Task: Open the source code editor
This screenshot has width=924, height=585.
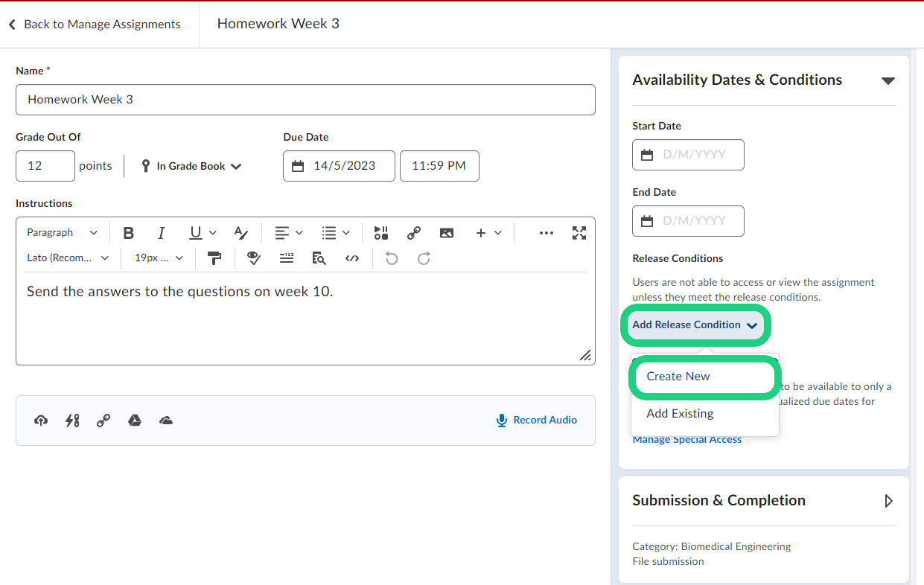Action: pyautogui.click(x=352, y=258)
